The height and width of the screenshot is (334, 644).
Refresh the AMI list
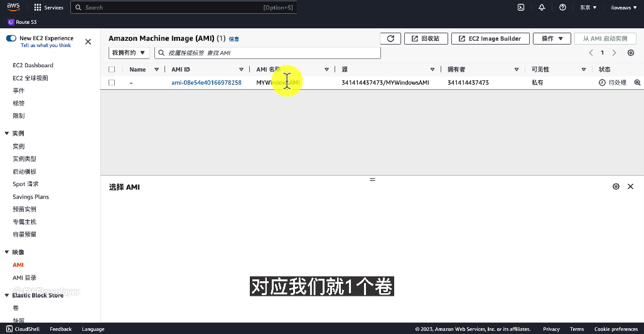390,39
